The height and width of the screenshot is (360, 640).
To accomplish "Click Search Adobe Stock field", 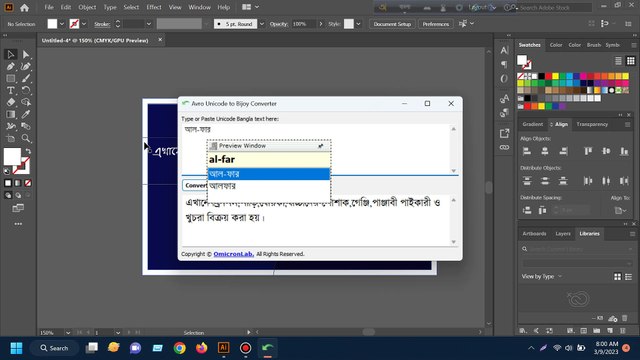I will coord(555,7).
